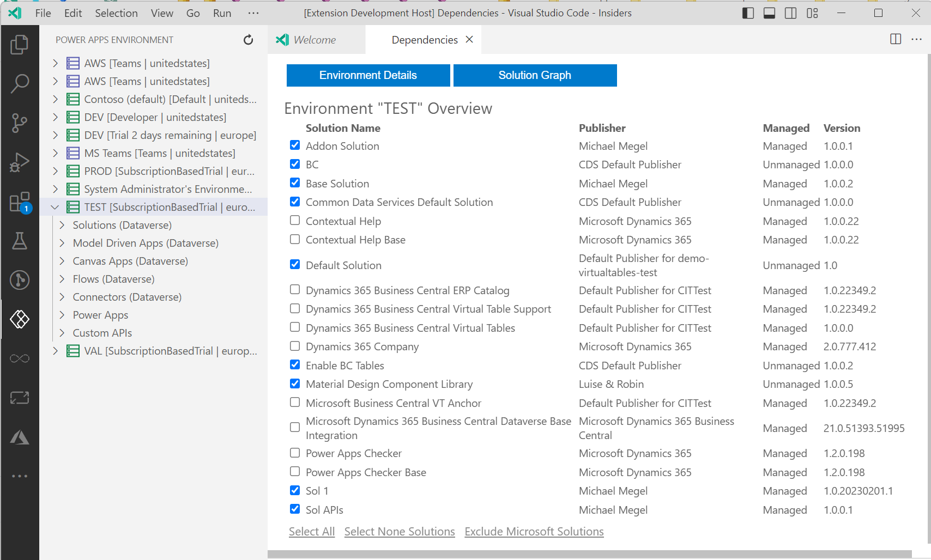Open the View menu
This screenshot has width=931, height=560.
(162, 13)
